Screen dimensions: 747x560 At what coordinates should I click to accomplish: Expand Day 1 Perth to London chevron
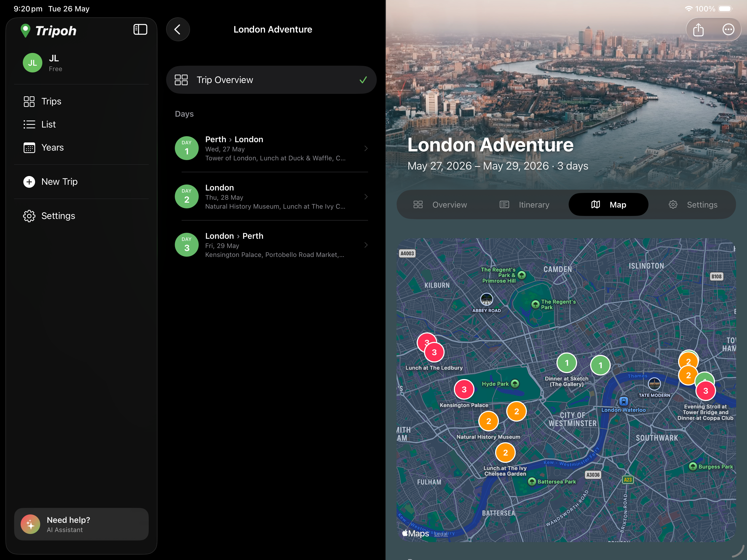(366, 148)
